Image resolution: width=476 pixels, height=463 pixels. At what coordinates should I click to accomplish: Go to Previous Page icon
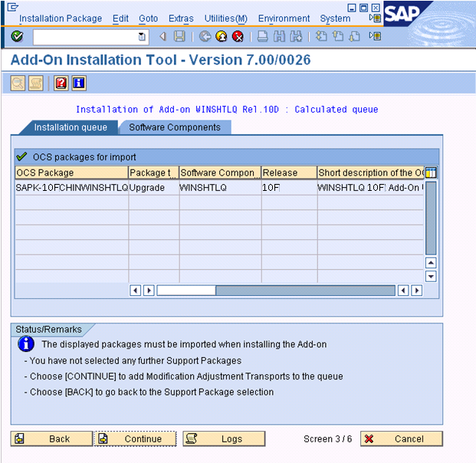337,37
